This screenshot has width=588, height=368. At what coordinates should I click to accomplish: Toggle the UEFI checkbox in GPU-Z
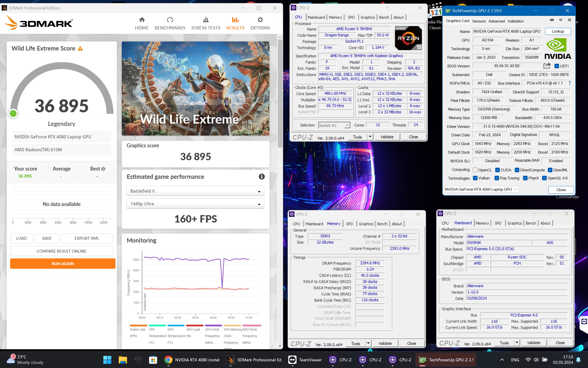pos(557,66)
